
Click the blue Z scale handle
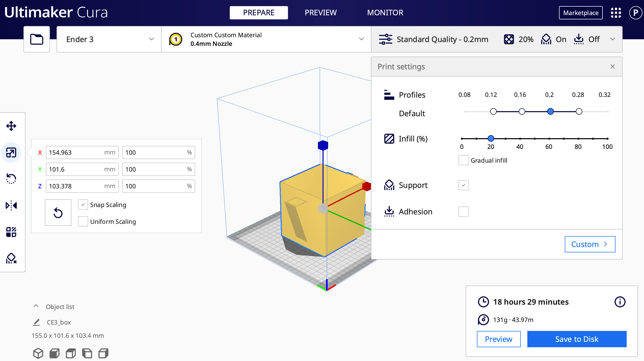[x=323, y=146]
